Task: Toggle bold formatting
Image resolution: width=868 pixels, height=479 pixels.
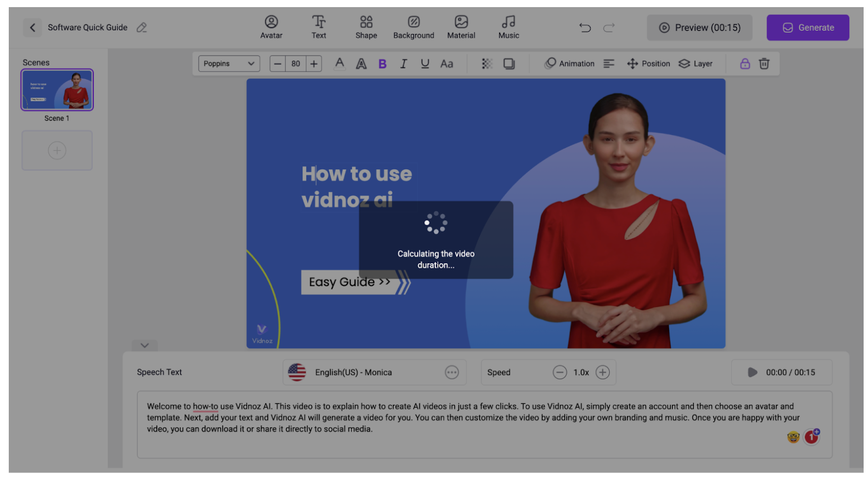Action: pyautogui.click(x=382, y=64)
